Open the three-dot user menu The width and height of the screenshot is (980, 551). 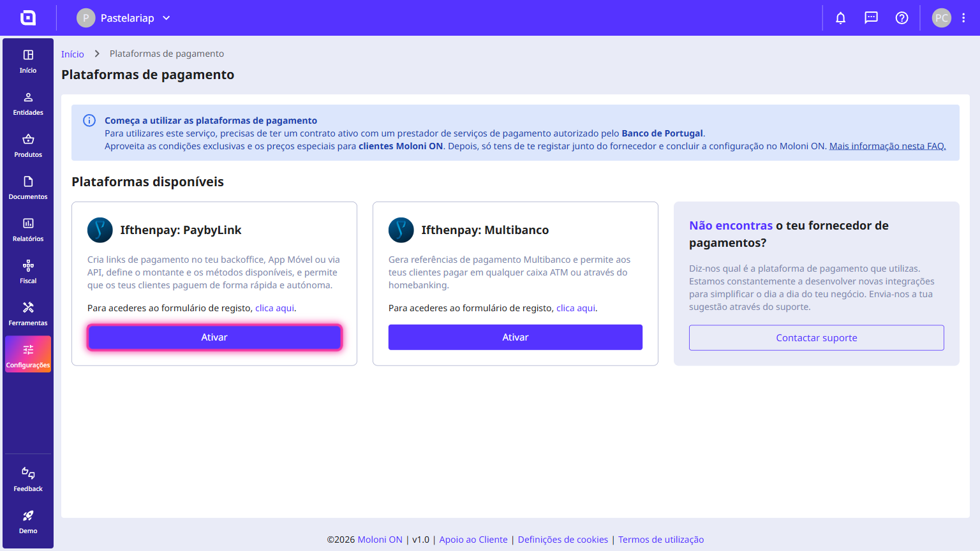(963, 18)
